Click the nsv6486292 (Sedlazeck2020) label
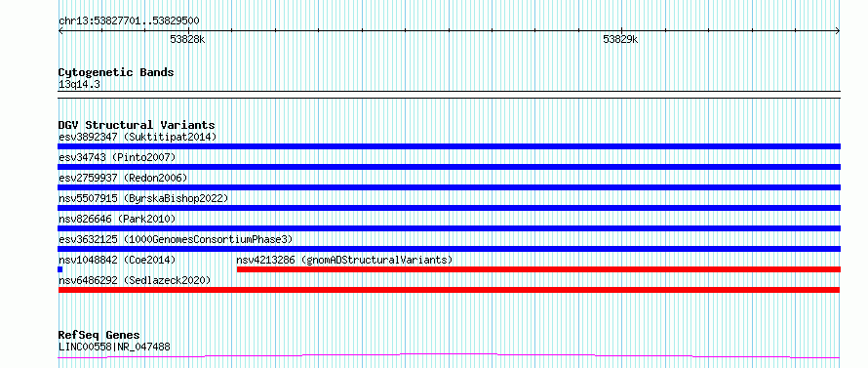 click(x=135, y=280)
